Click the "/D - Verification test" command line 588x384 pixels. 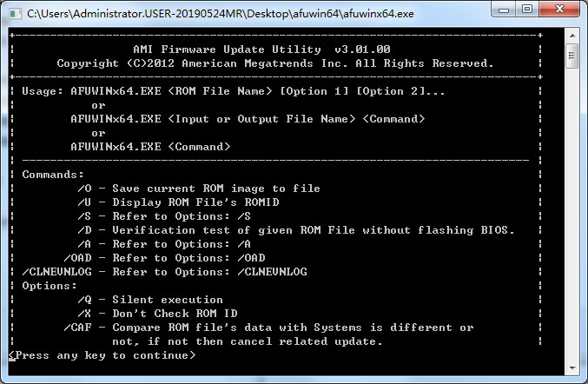[295, 230]
